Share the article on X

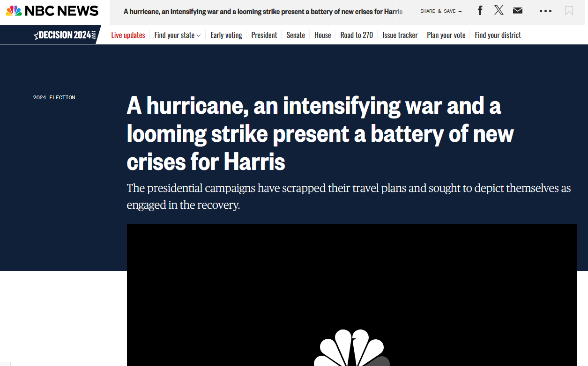(x=499, y=11)
